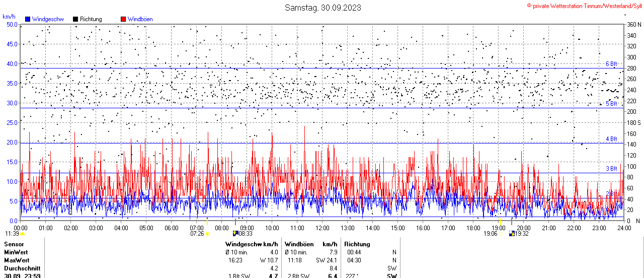Click the 4 Bft line label
This screenshot has height=278, width=644.
click(x=611, y=139)
